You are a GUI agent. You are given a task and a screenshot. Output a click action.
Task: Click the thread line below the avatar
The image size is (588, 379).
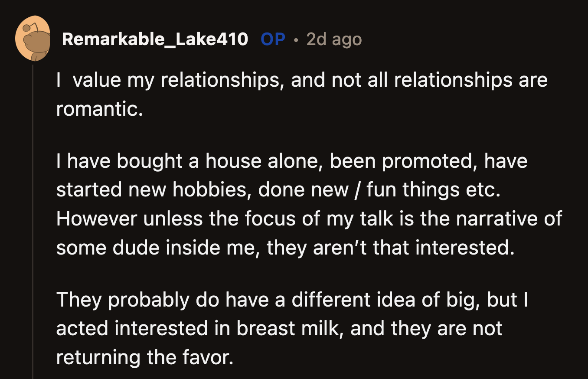point(34,173)
